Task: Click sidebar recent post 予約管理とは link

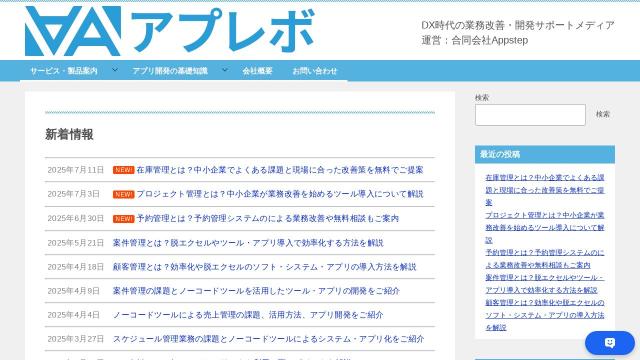Action: (544, 259)
